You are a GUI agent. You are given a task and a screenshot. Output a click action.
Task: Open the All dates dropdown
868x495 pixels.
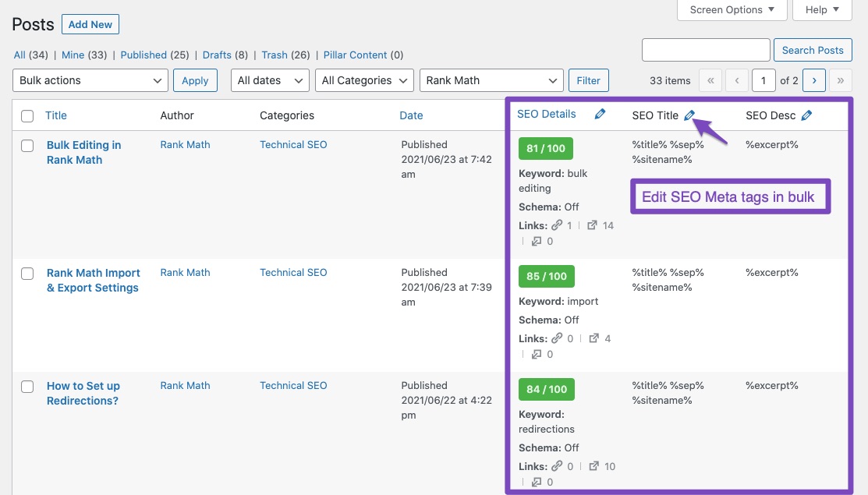pos(269,80)
